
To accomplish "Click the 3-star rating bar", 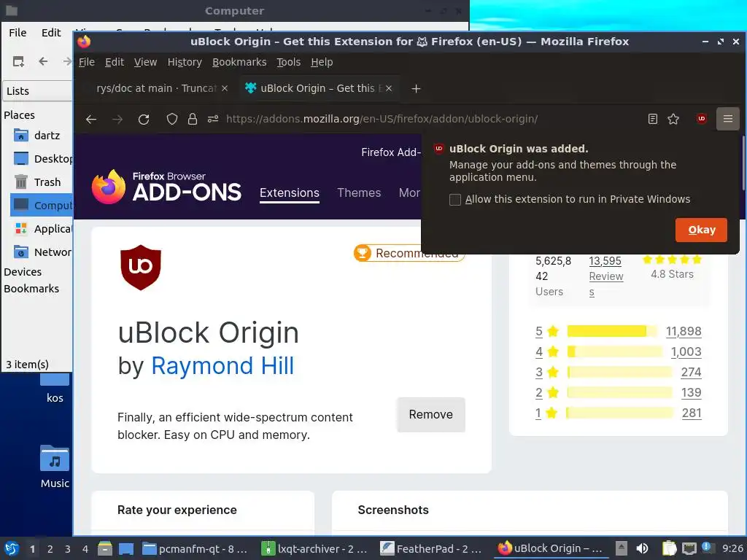I will tap(619, 372).
